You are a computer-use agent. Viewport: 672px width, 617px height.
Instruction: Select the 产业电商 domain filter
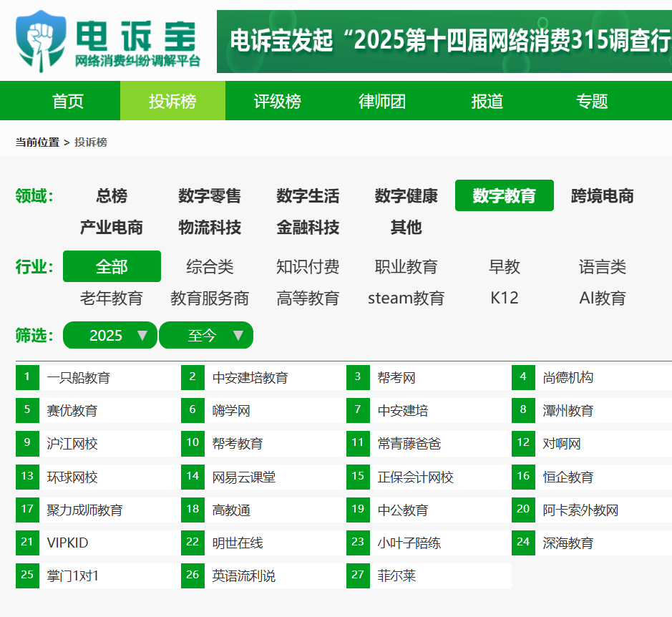(x=112, y=227)
